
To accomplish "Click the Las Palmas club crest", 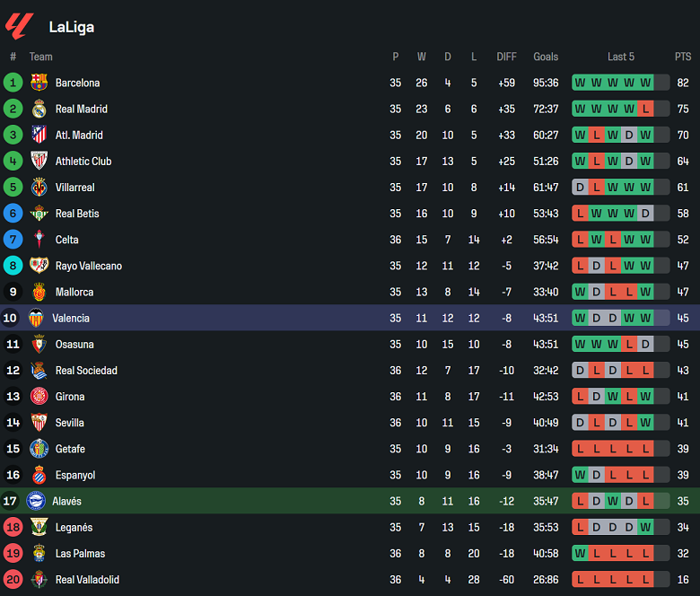I will tap(39, 554).
